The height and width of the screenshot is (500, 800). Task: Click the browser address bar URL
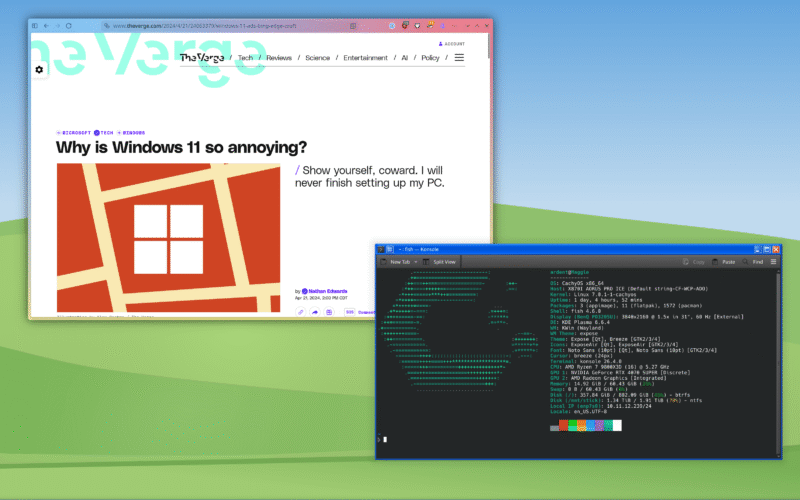tap(200, 25)
